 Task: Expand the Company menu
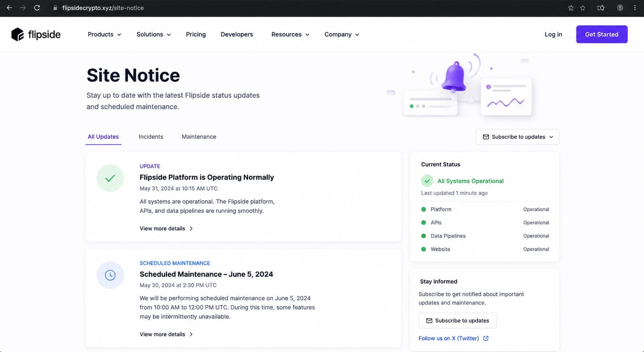point(342,34)
